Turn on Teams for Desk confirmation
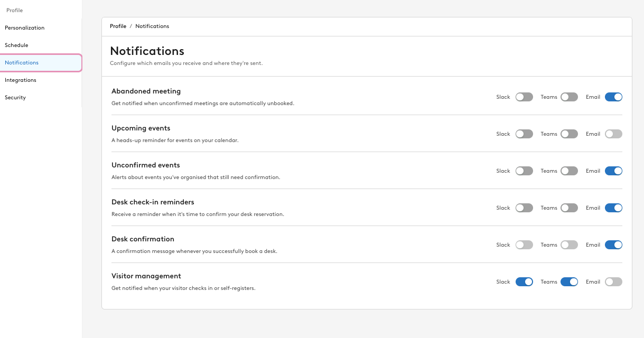Viewport: 644px width, 338px height. click(568, 245)
